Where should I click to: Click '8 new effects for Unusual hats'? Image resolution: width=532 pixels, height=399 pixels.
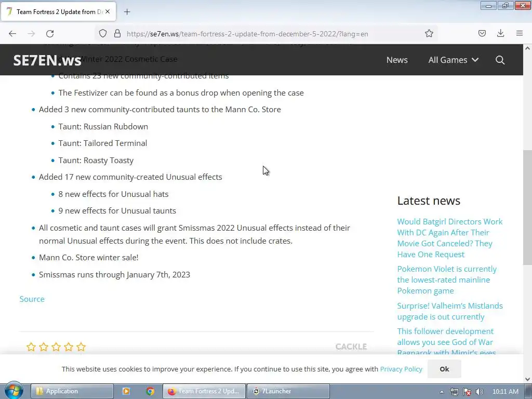(x=113, y=194)
